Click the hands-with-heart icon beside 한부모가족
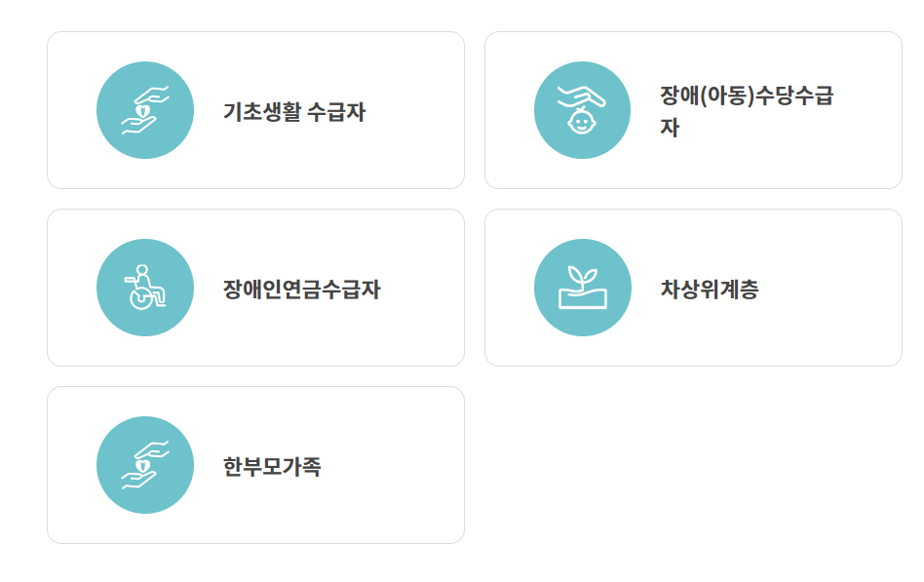Screen dimensions: 924x582 pyautogui.click(x=145, y=465)
